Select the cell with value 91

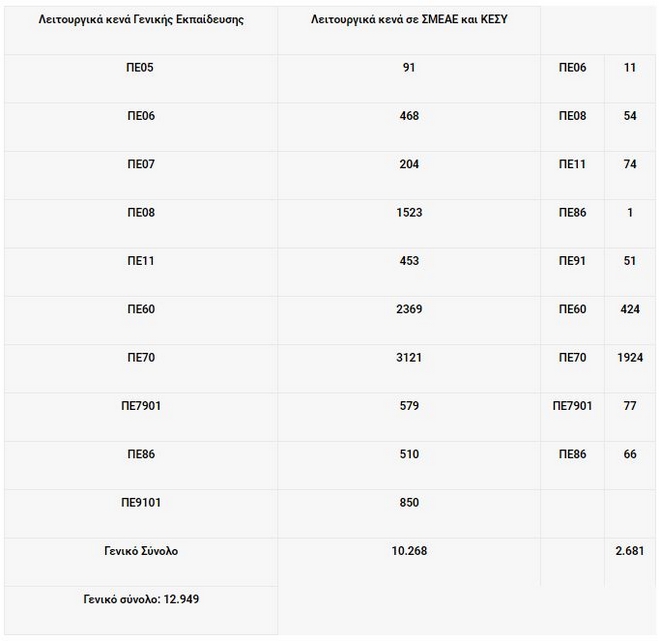pyautogui.click(x=409, y=68)
